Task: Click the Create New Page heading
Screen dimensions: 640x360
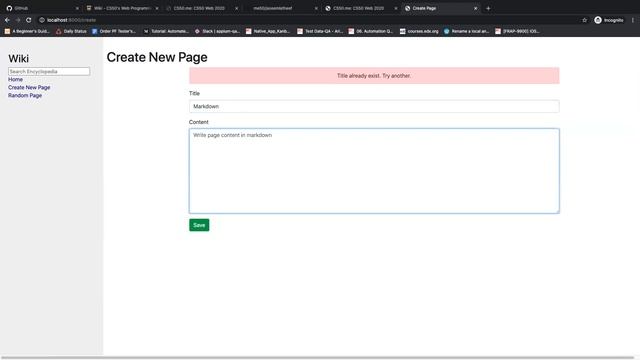Action: pos(157,57)
